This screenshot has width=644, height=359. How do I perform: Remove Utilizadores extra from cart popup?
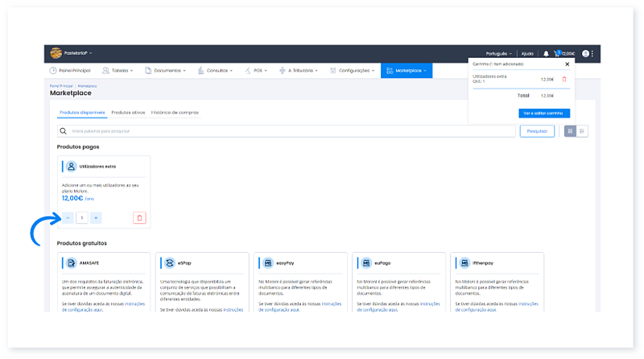(564, 79)
